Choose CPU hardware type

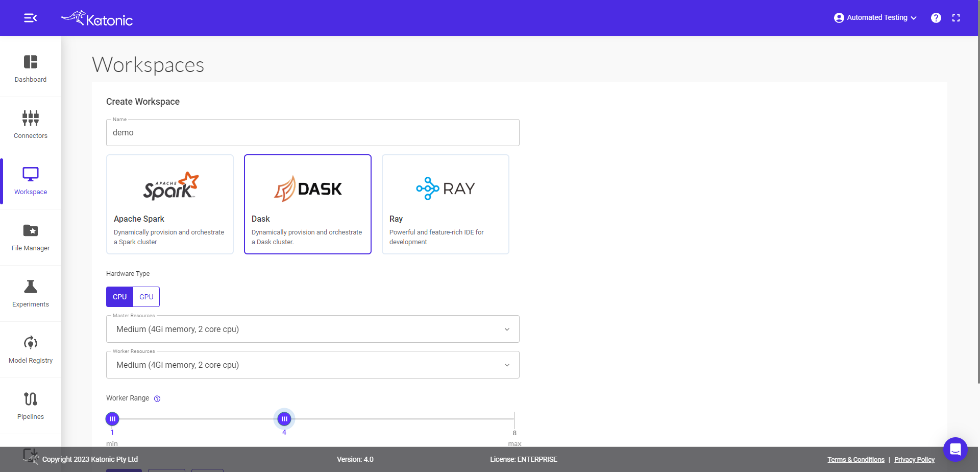(x=119, y=297)
